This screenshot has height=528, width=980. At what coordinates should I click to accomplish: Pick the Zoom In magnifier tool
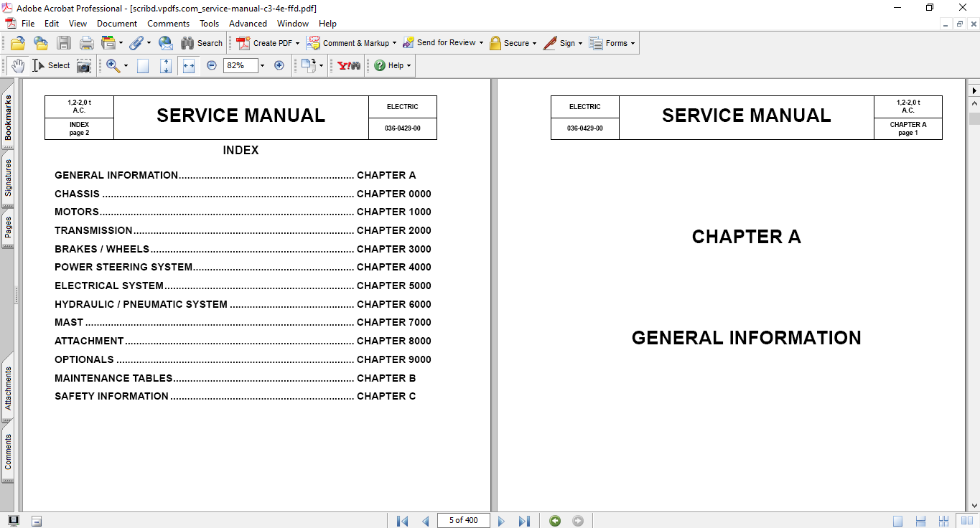pos(113,65)
